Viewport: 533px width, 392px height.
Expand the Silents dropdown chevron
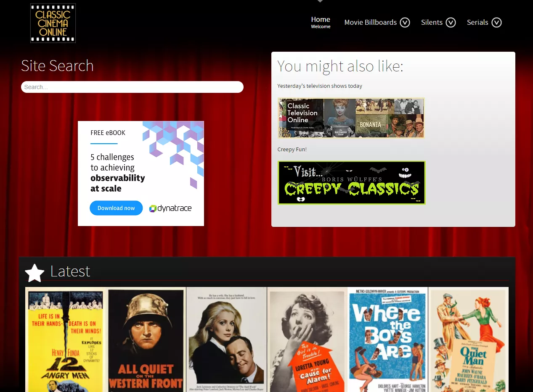[x=451, y=22]
